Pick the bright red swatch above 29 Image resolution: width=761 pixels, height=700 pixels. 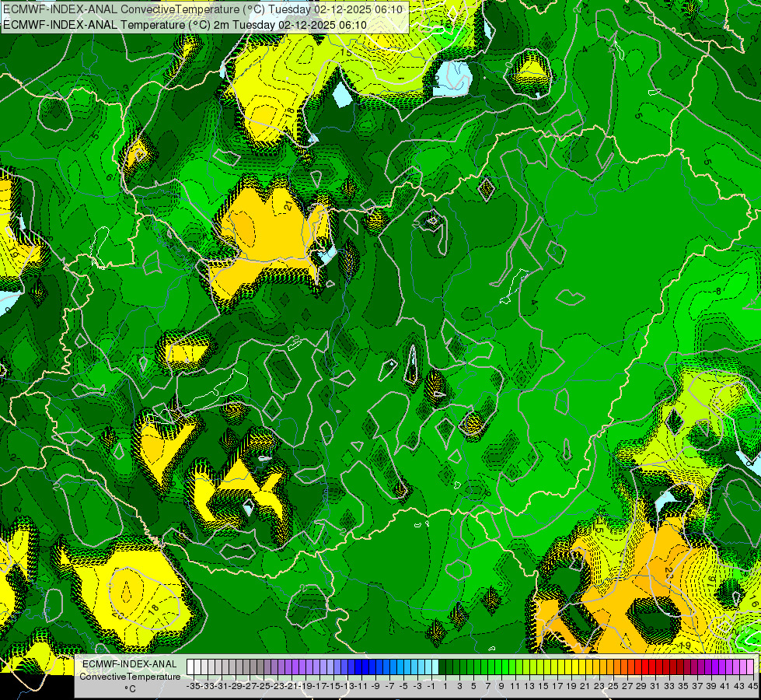click(x=645, y=667)
